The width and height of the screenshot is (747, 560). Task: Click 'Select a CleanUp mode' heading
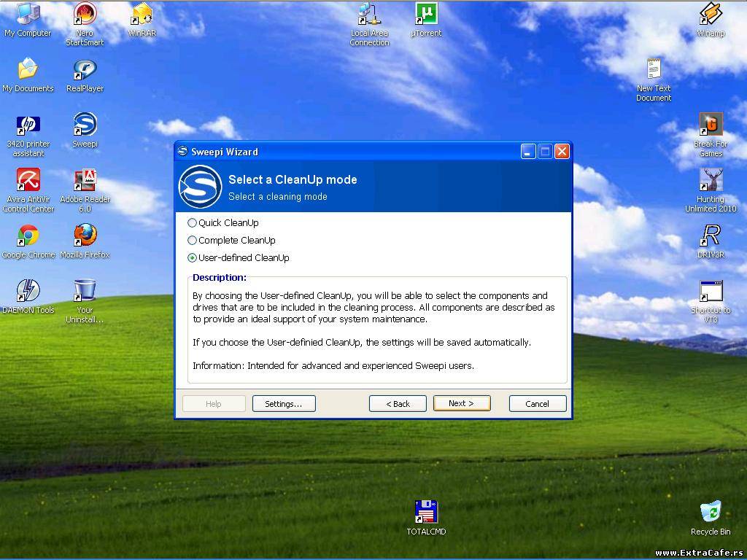pos(293,179)
